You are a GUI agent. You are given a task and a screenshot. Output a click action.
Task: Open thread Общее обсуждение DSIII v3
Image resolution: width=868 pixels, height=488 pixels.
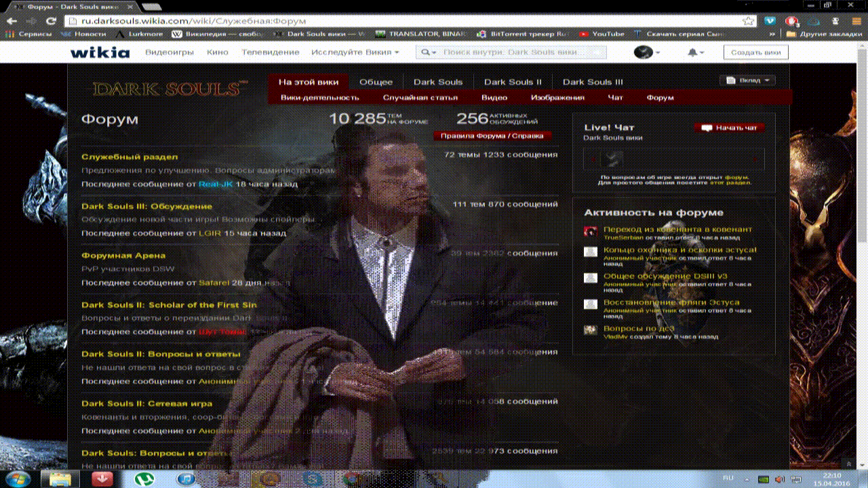pyautogui.click(x=665, y=276)
